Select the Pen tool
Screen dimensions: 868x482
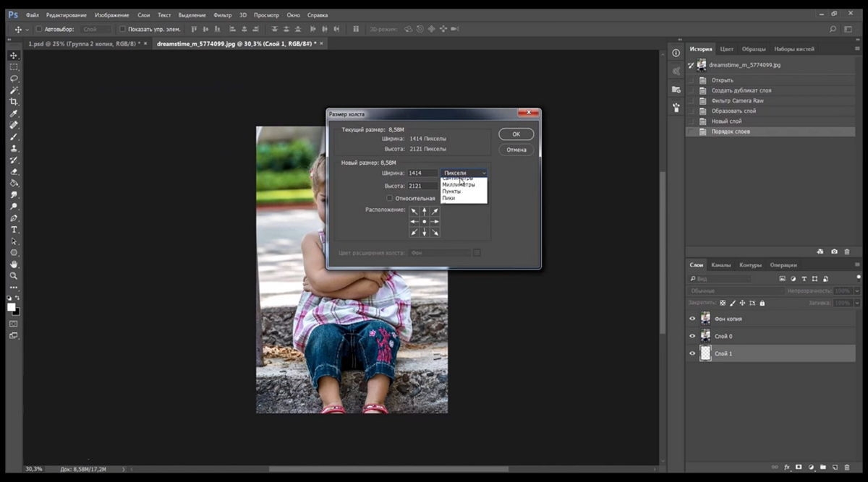pos(14,218)
